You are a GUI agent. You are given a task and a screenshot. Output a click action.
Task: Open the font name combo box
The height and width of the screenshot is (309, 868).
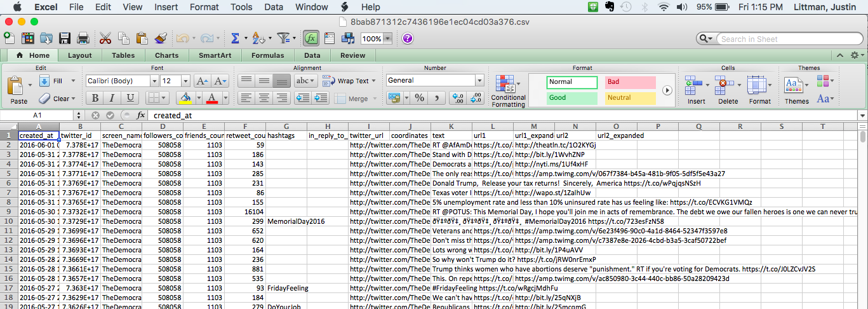coord(122,81)
